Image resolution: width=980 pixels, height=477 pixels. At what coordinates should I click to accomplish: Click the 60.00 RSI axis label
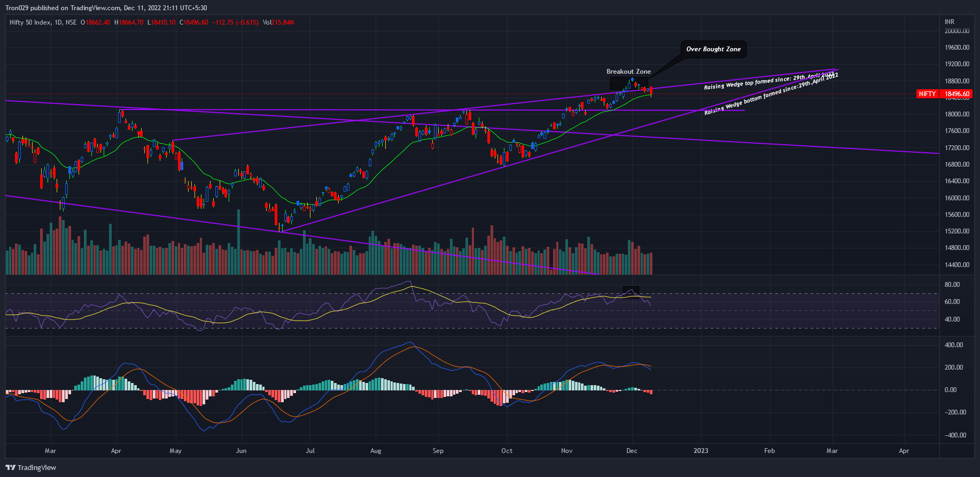(952, 302)
